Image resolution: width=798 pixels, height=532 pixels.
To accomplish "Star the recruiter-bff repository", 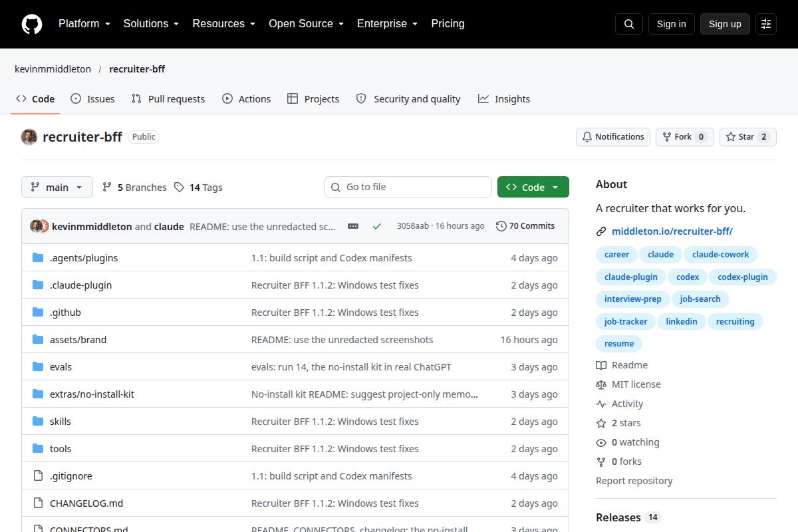I will pos(748,137).
